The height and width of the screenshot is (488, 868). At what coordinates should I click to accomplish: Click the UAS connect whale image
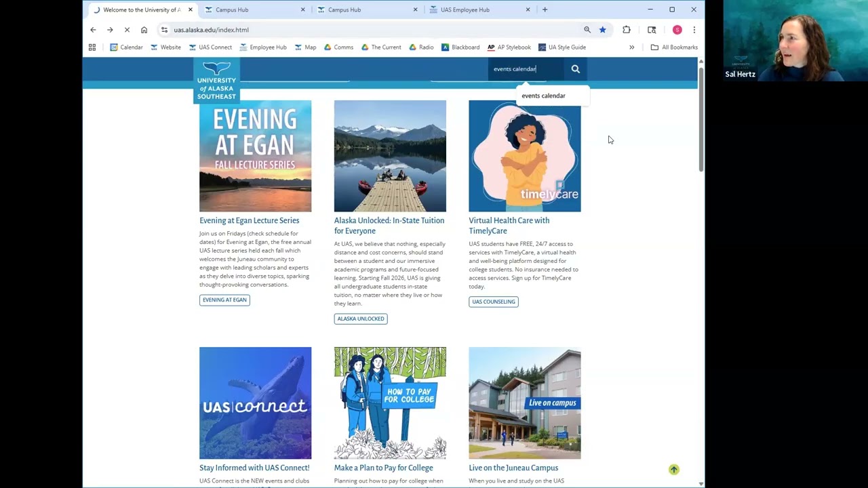click(x=255, y=403)
